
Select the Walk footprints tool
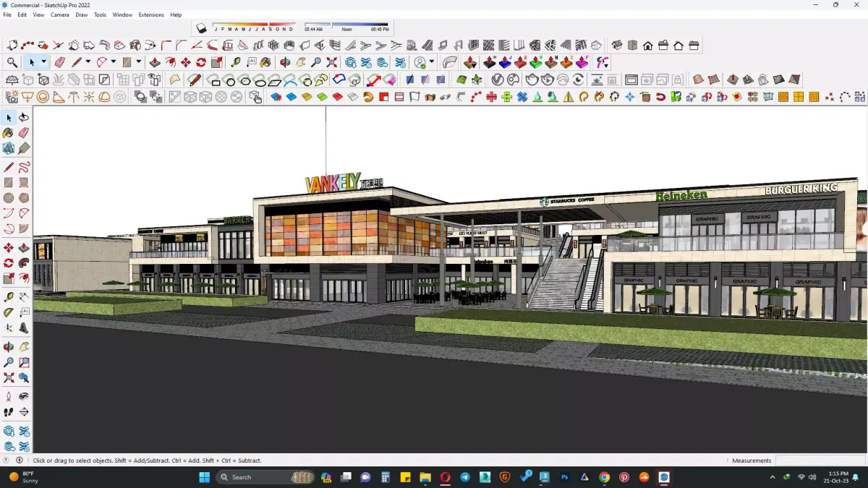[9, 412]
